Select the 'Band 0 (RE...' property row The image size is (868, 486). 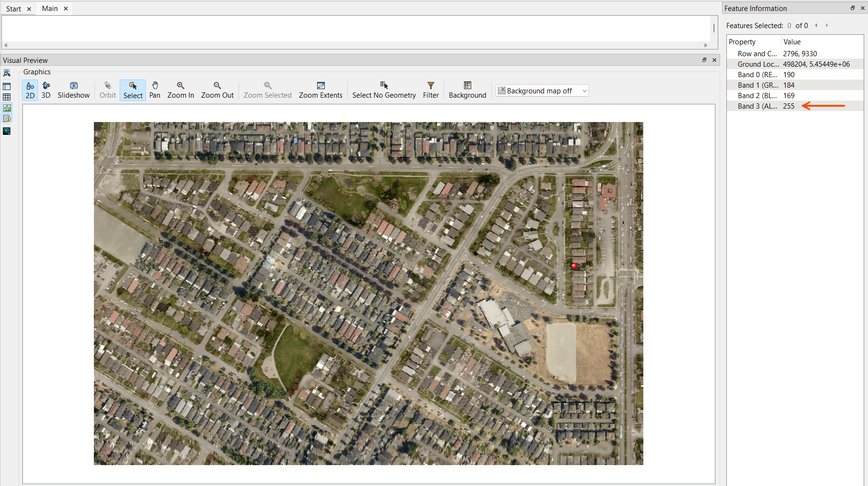pos(795,75)
